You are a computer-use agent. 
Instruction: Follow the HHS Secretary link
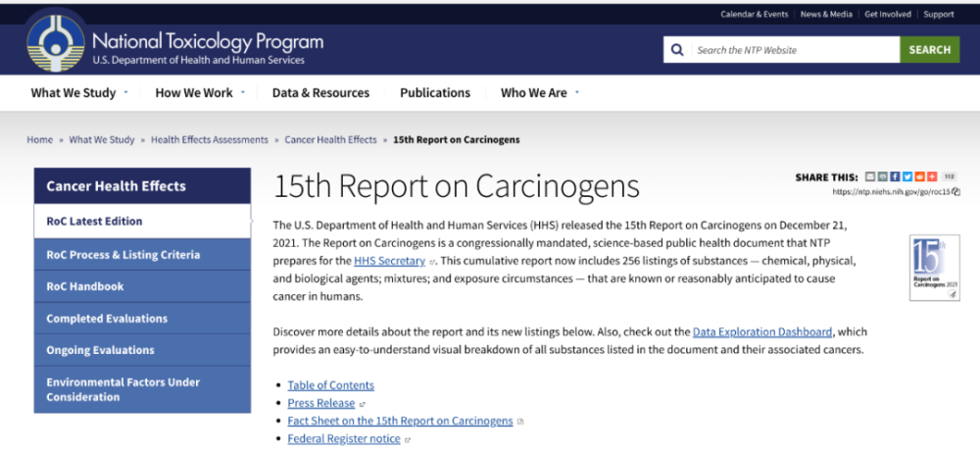click(x=389, y=261)
